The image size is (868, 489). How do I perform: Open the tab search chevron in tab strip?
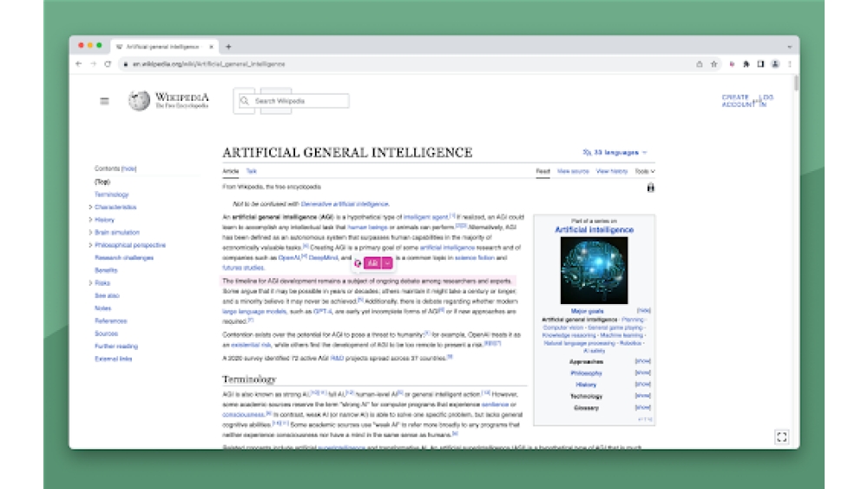point(789,47)
